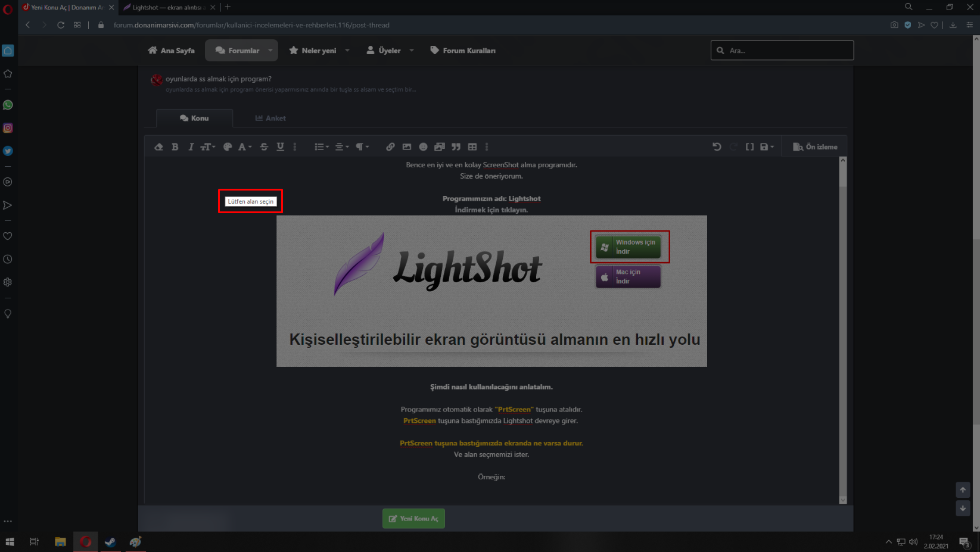Open the font family dropdown
The height and width of the screenshot is (552, 980).
pos(245,147)
